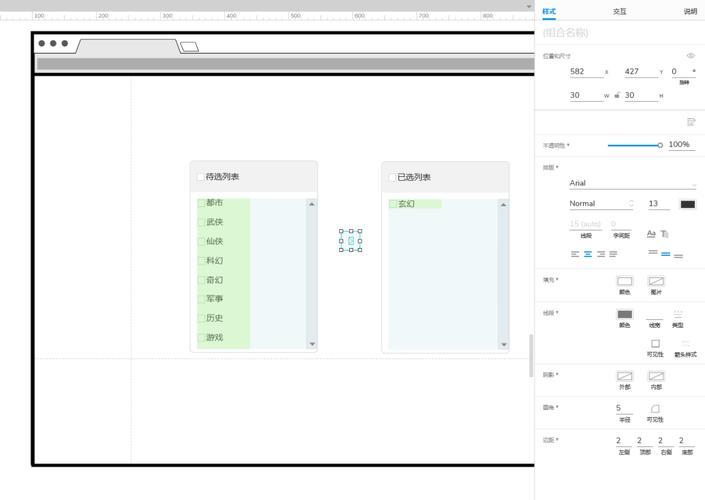Click the lock aspect ratio icon
The width and height of the screenshot is (705, 500).
[617, 95]
